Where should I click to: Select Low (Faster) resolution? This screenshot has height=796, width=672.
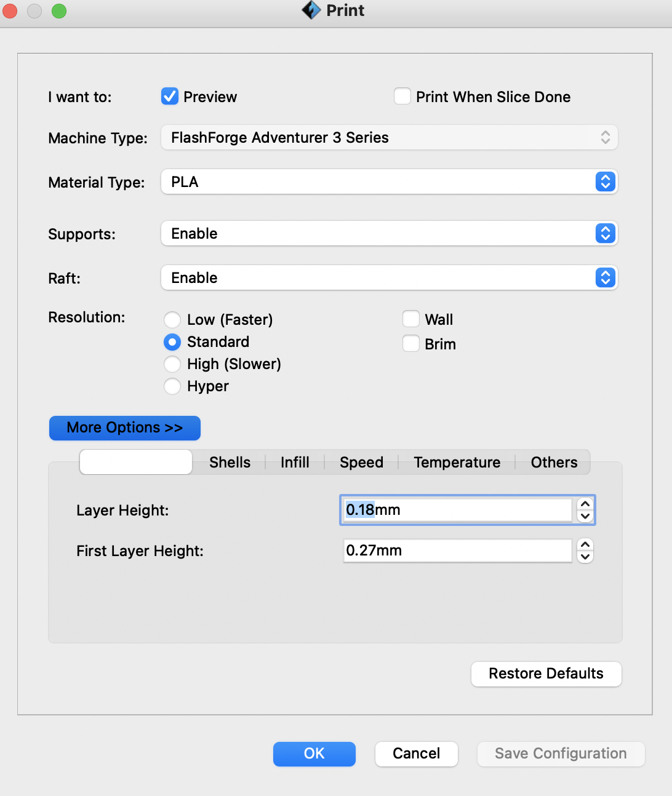[x=172, y=320]
